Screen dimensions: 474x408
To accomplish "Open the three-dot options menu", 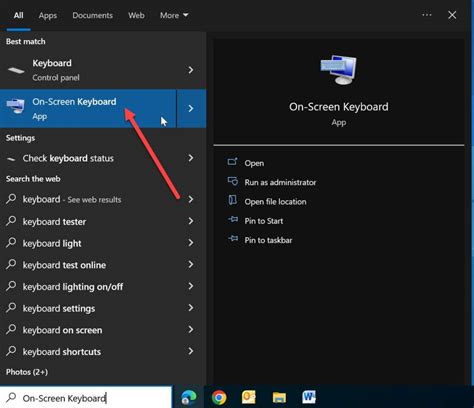I will click(427, 15).
